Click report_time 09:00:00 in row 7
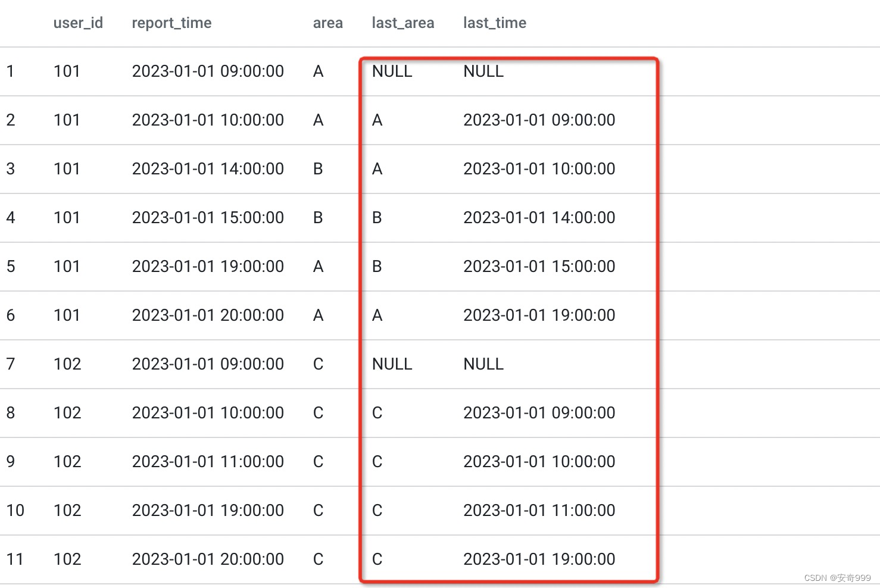The height and width of the screenshot is (588, 880). click(208, 364)
